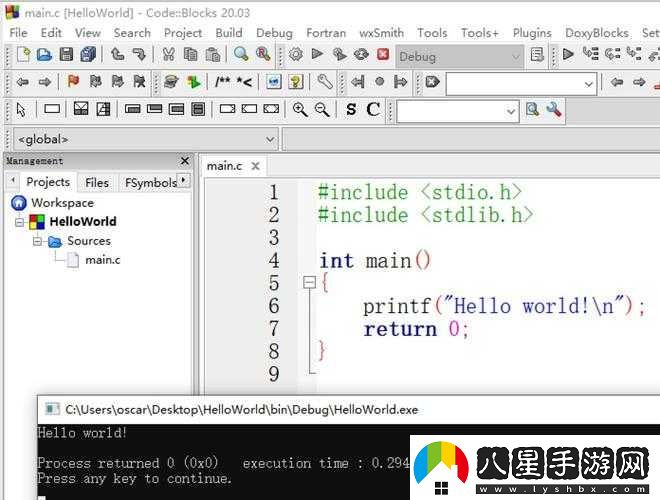Open the DoxyBlocks menu
Image resolution: width=660 pixels, height=500 pixels.
pos(596,33)
